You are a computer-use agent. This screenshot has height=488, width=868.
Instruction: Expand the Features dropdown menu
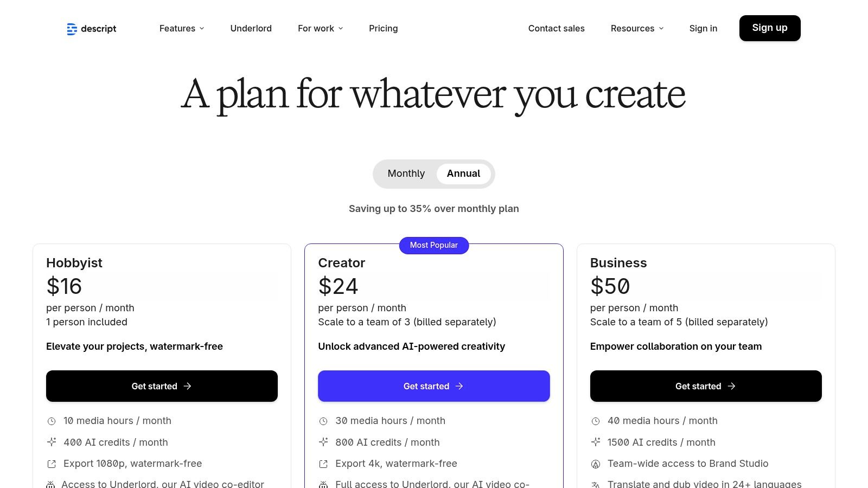(182, 28)
